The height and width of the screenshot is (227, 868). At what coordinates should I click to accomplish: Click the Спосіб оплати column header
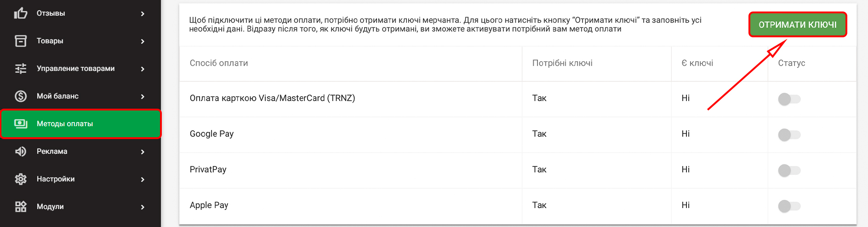click(219, 63)
